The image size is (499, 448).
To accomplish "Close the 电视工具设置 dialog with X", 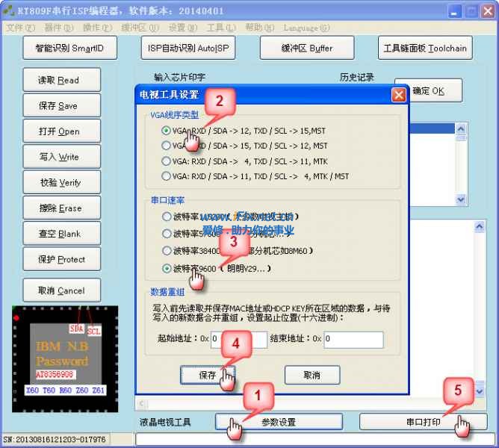I will pos(399,95).
